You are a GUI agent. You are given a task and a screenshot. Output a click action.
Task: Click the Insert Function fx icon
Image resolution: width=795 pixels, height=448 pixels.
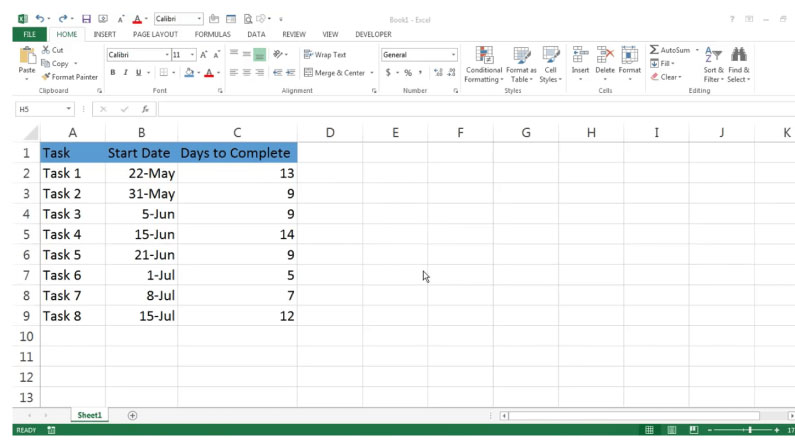click(x=145, y=109)
